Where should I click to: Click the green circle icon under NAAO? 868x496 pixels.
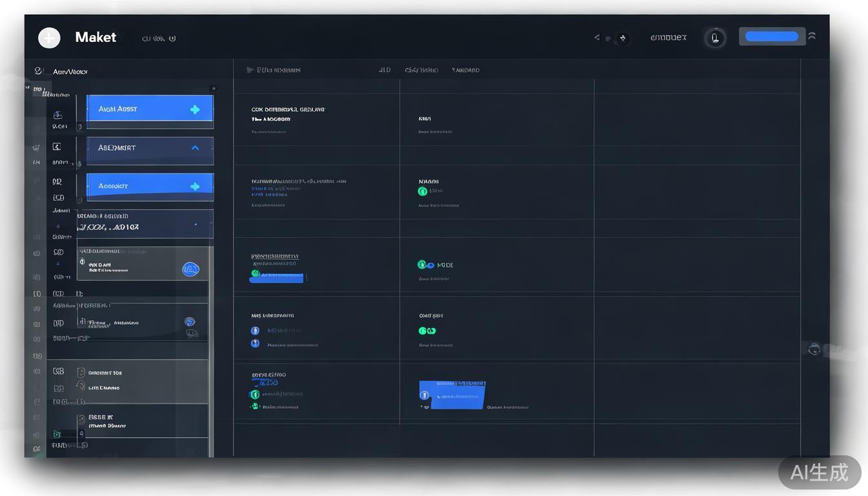click(x=422, y=191)
